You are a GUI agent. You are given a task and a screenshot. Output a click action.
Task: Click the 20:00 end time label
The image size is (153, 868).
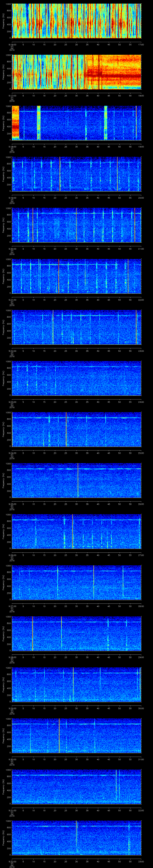(141, 198)
